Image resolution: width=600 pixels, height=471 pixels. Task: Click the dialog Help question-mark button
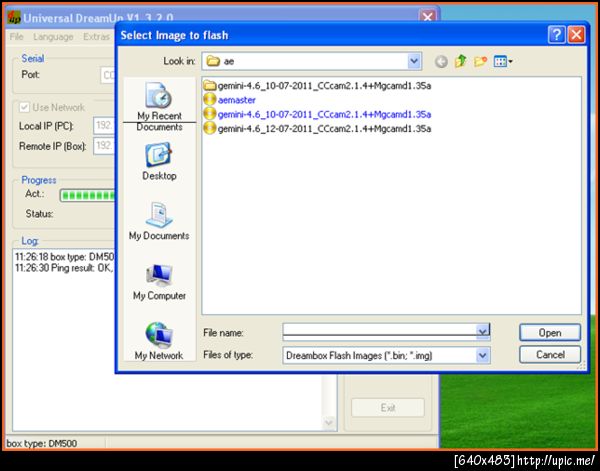[557, 35]
